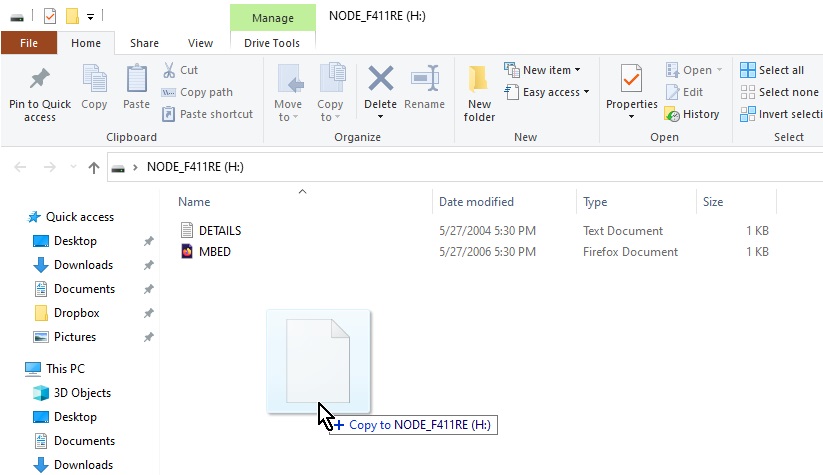This screenshot has height=475, width=823.
Task: Click the Up arrow navigation button
Action: pyautogui.click(x=94, y=168)
